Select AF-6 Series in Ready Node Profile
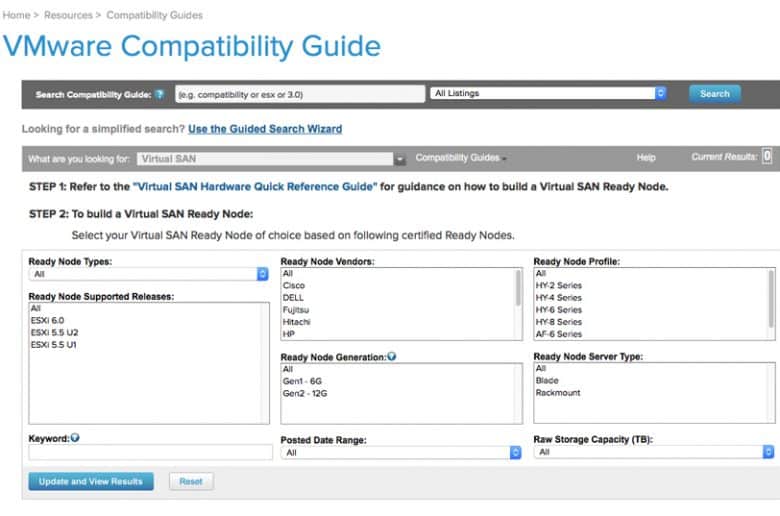The width and height of the screenshot is (780, 516). coord(559,334)
